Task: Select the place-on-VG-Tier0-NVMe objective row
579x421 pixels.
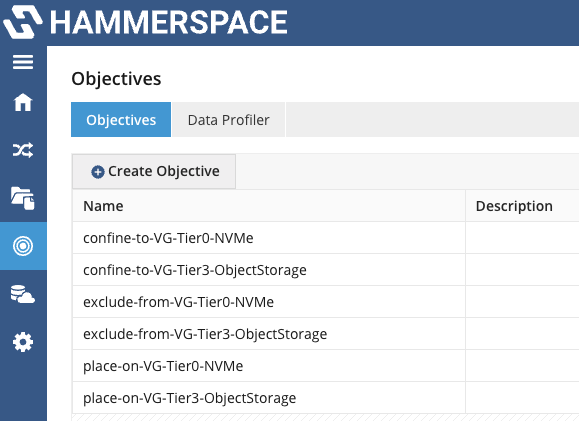Action: pyautogui.click(x=326, y=366)
